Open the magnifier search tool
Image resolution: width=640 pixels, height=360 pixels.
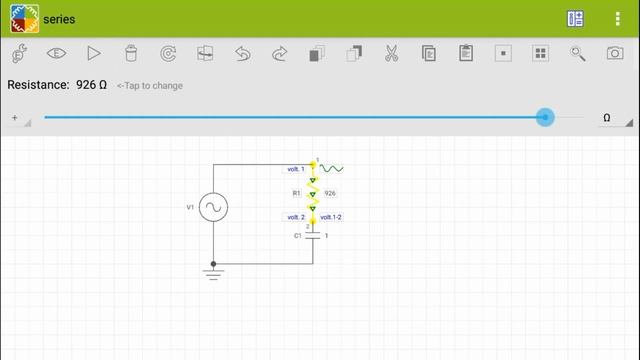(x=578, y=53)
